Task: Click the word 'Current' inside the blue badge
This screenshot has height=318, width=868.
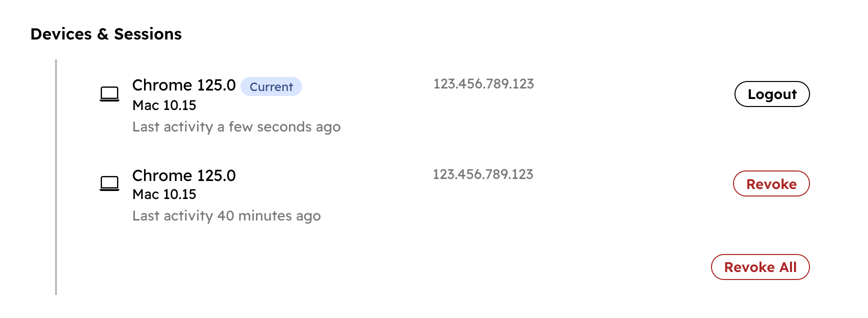Action: pyautogui.click(x=271, y=87)
